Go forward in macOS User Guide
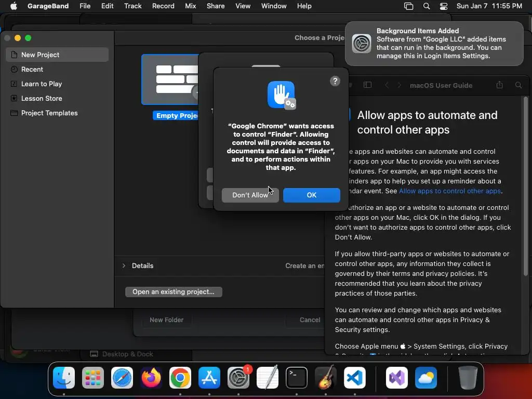The width and height of the screenshot is (532, 399). [400, 85]
